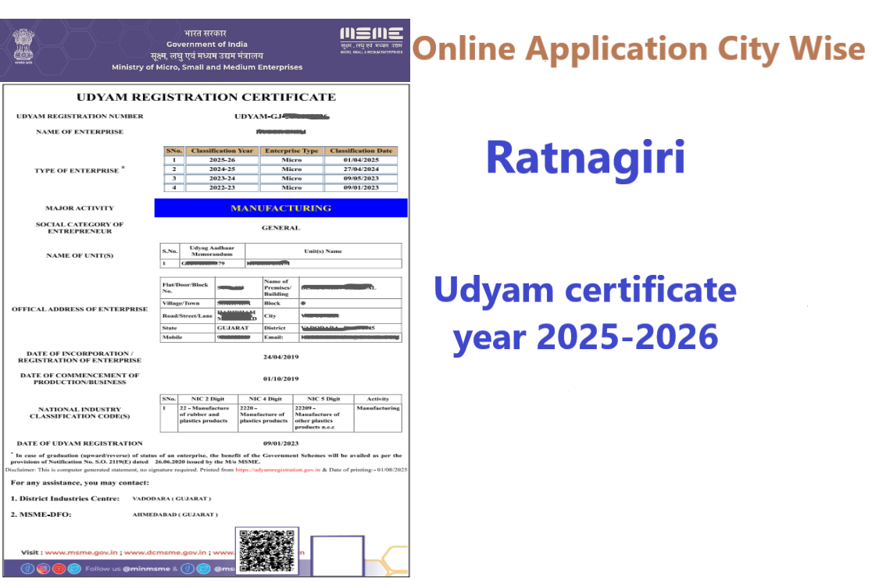The height and width of the screenshot is (588, 872).
Task: Open the Instagram icon in the footer
Action: click(43, 568)
